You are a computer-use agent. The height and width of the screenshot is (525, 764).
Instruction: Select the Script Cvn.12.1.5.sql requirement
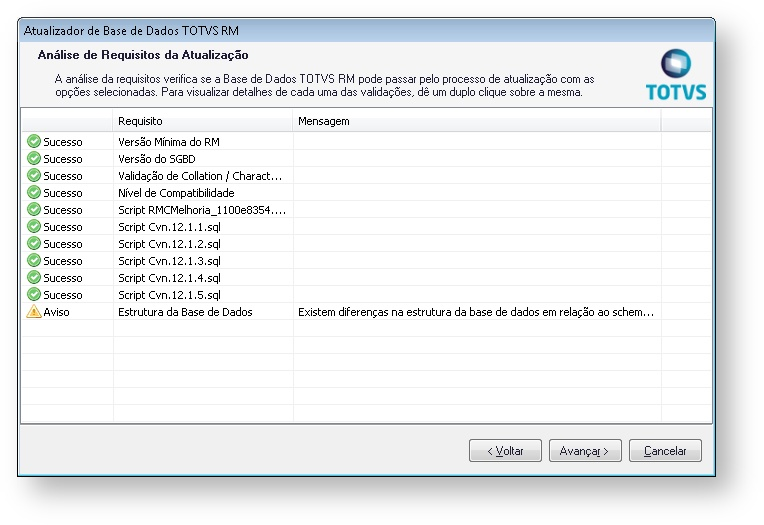point(169,295)
